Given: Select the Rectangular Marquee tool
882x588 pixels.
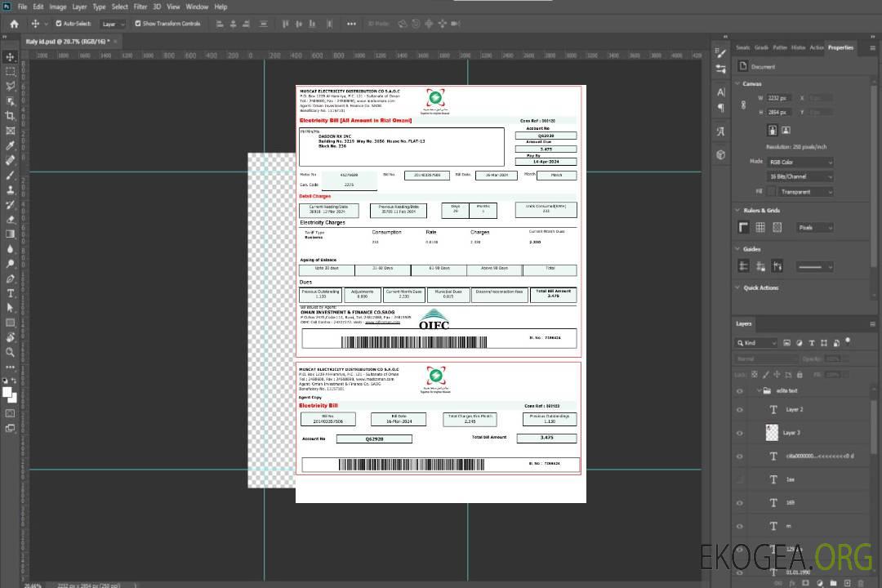Looking at the screenshot, I should 11,71.
